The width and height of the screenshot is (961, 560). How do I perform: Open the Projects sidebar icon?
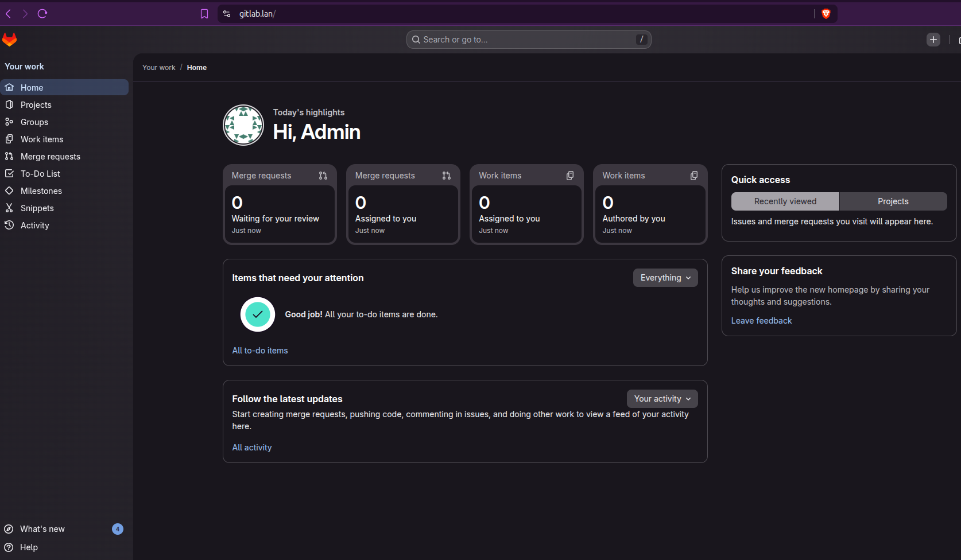pyautogui.click(x=9, y=104)
